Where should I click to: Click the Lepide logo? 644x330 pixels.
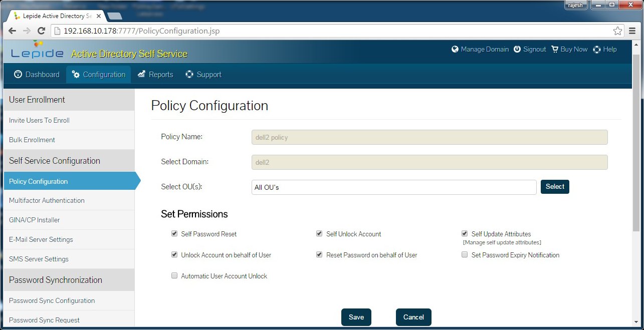click(37, 52)
